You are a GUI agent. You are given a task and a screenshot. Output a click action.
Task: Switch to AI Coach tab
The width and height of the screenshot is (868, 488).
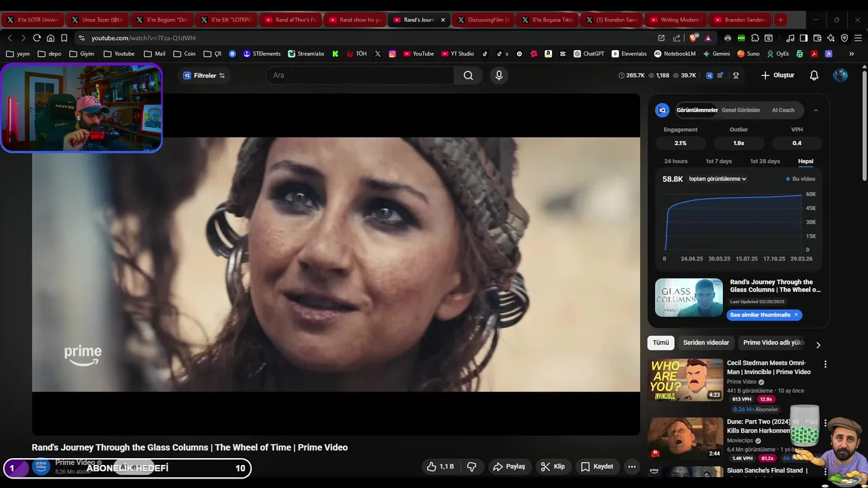(x=783, y=110)
